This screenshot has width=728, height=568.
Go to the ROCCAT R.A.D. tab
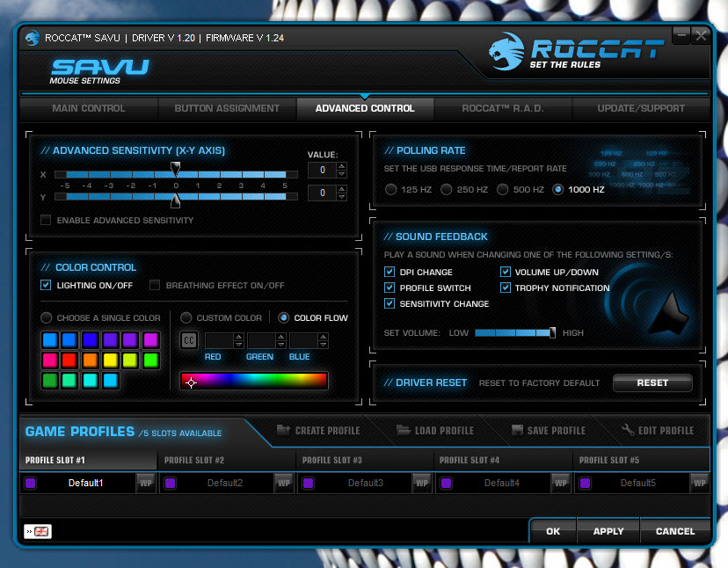click(x=503, y=108)
